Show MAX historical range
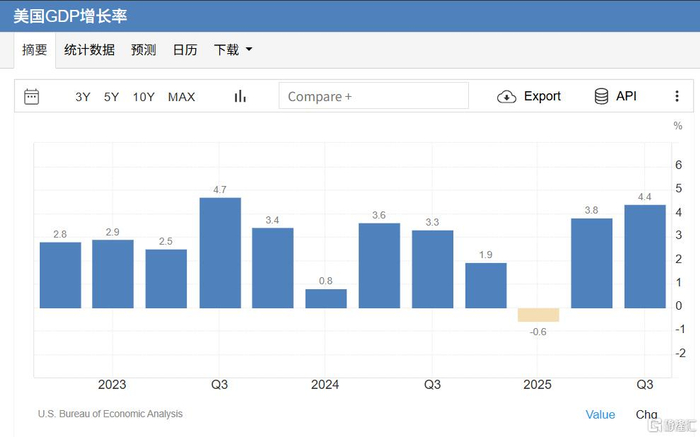 click(181, 97)
